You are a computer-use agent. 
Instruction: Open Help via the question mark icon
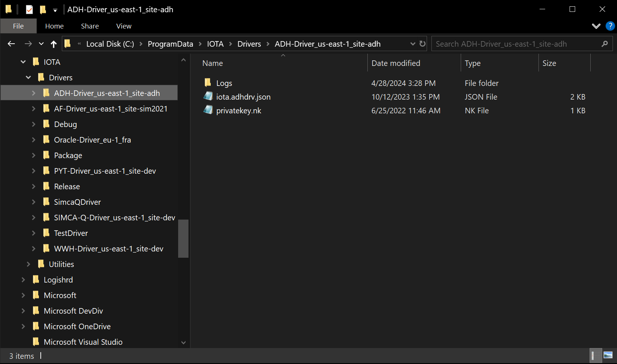[610, 26]
